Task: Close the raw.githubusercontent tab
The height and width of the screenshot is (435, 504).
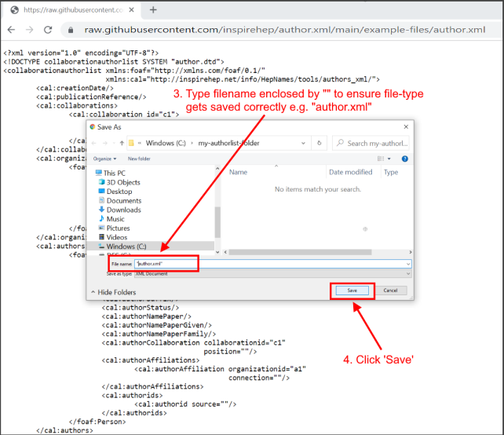Action: pyautogui.click(x=131, y=10)
